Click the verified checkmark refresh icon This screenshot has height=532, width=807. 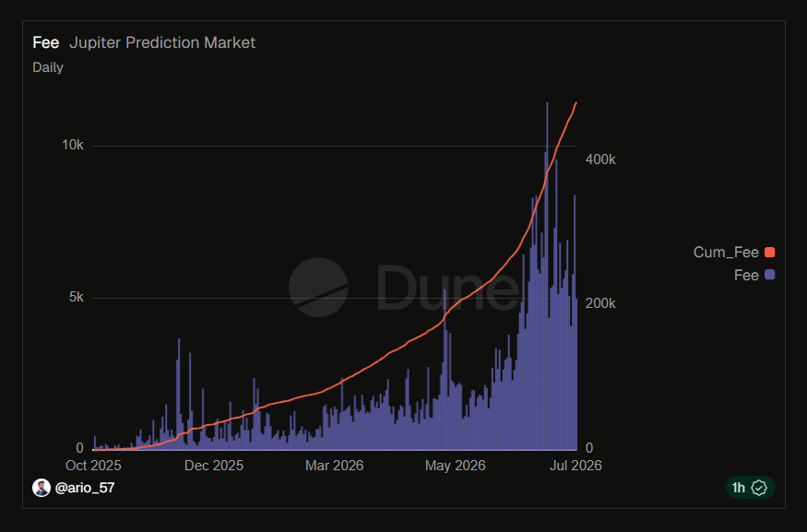click(759, 487)
